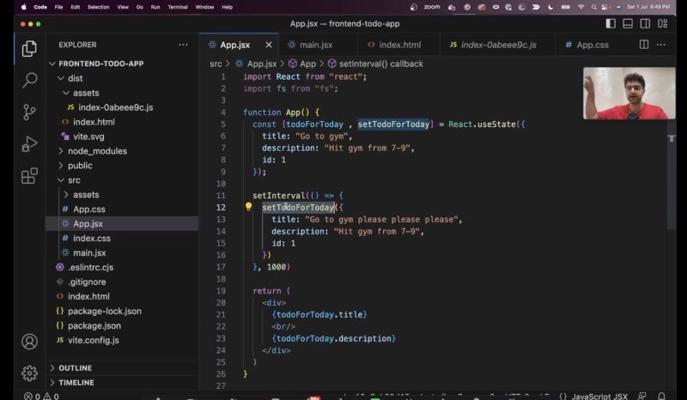
Task: Toggle the primary sidebar layout button
Action: (x=611, y=23)
